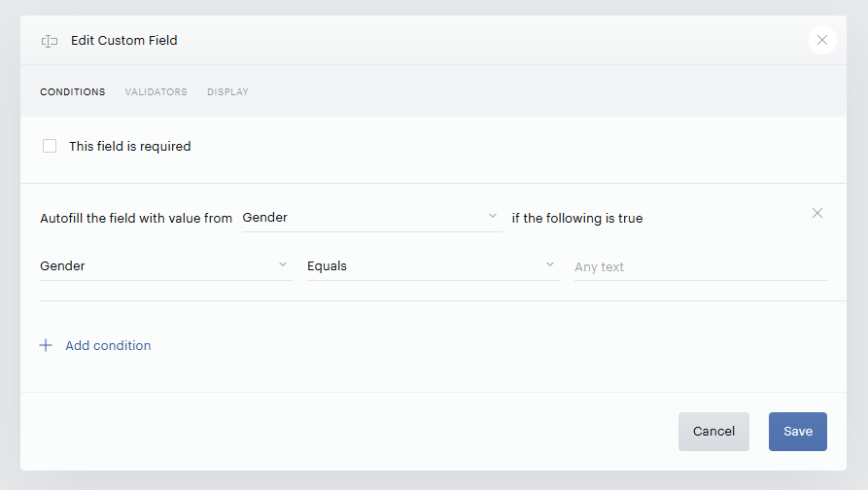Switch to the Display tab
868x490 pixels.
[x=228, y=92]
